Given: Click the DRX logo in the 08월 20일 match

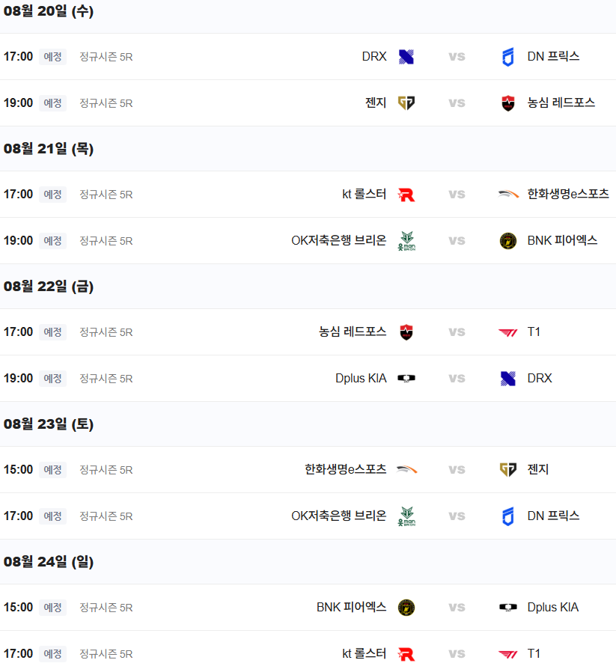Looking at the screenshot, I should [406, 57].
